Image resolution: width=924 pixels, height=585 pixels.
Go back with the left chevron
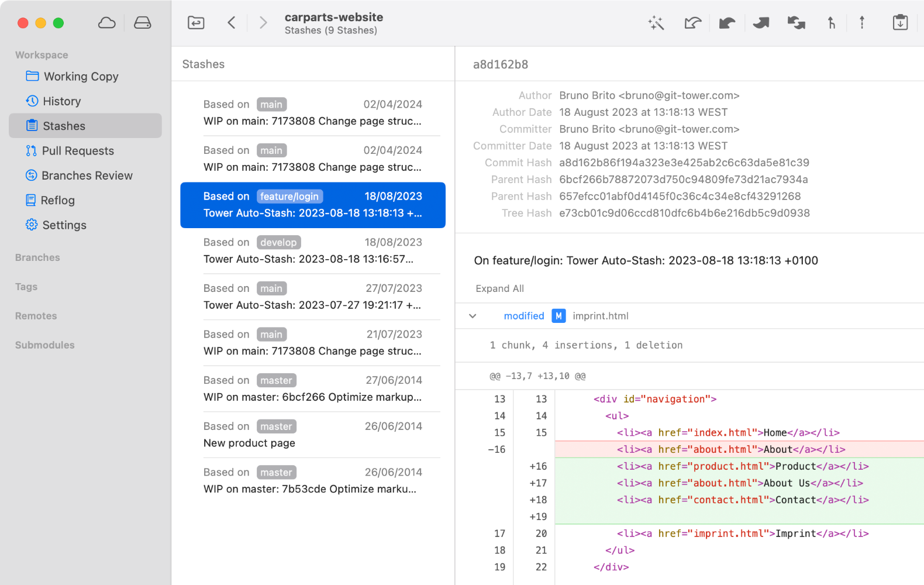tap(232, 23)
